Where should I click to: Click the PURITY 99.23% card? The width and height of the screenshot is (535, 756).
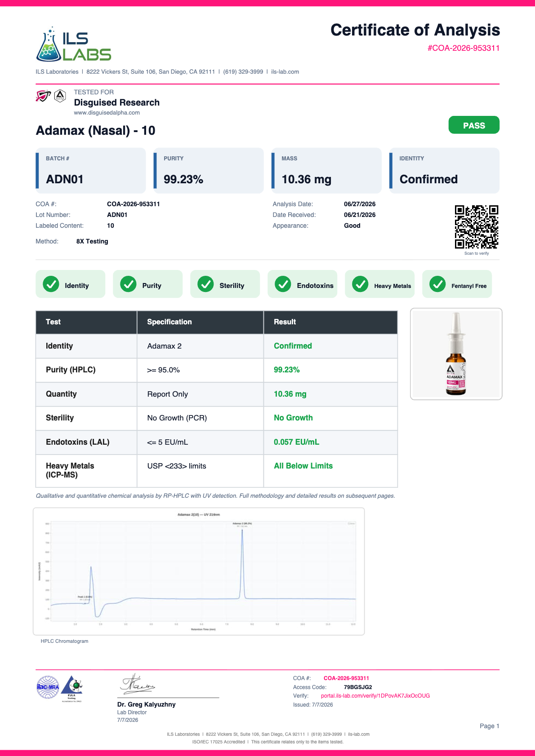point(209,171)
